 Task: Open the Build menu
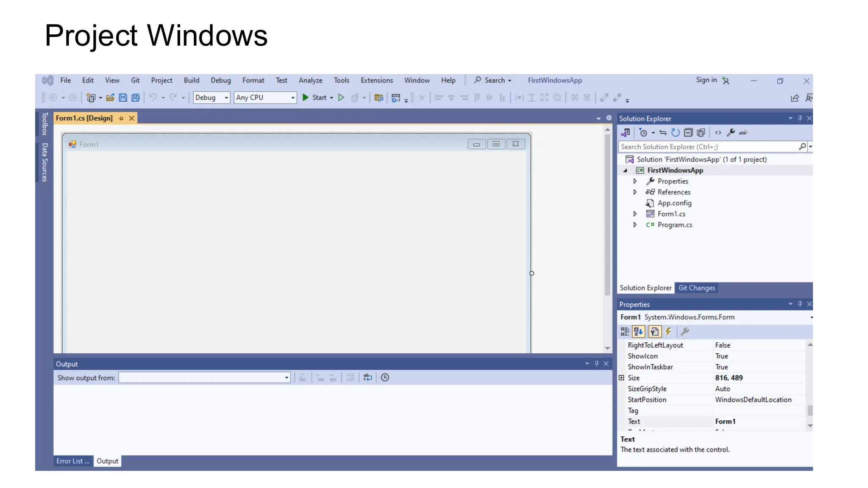pyautogui.click(x=192, y=80)
